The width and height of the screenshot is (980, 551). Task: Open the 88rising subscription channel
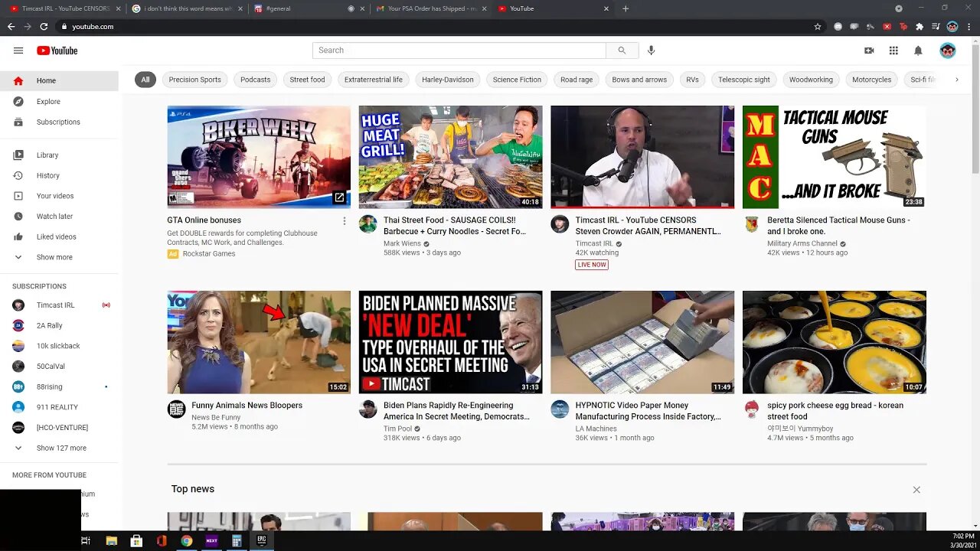click(60, 386)
